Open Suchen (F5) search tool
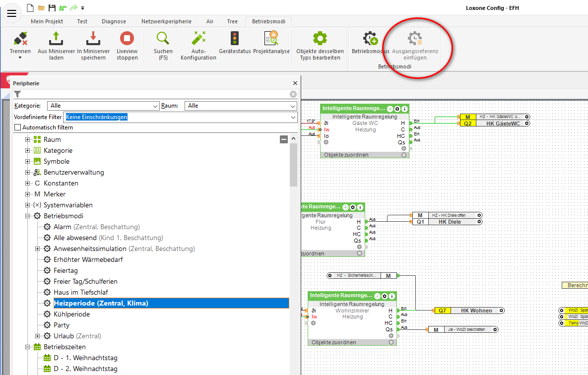This screenshot has width=588, height=375. pos(163,39)
